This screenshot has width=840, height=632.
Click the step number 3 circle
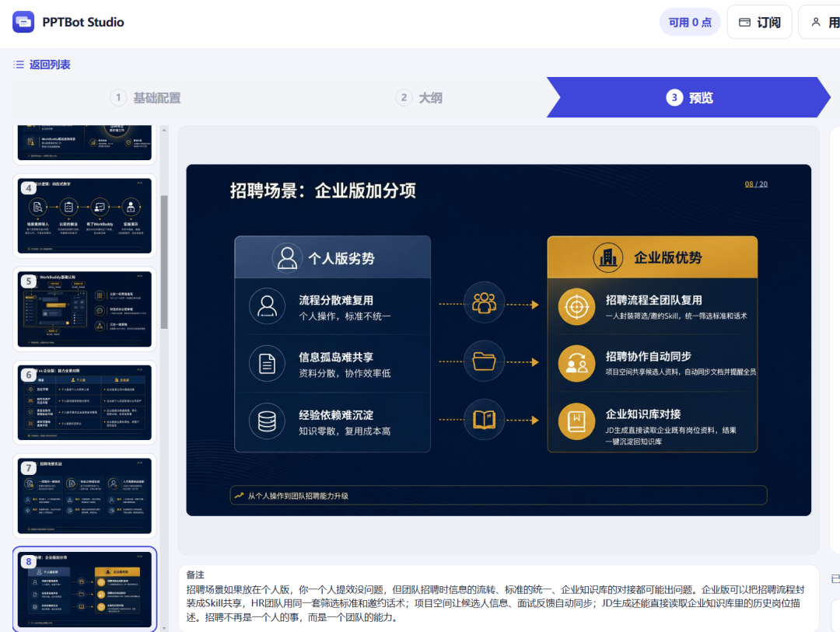point(674,97)
